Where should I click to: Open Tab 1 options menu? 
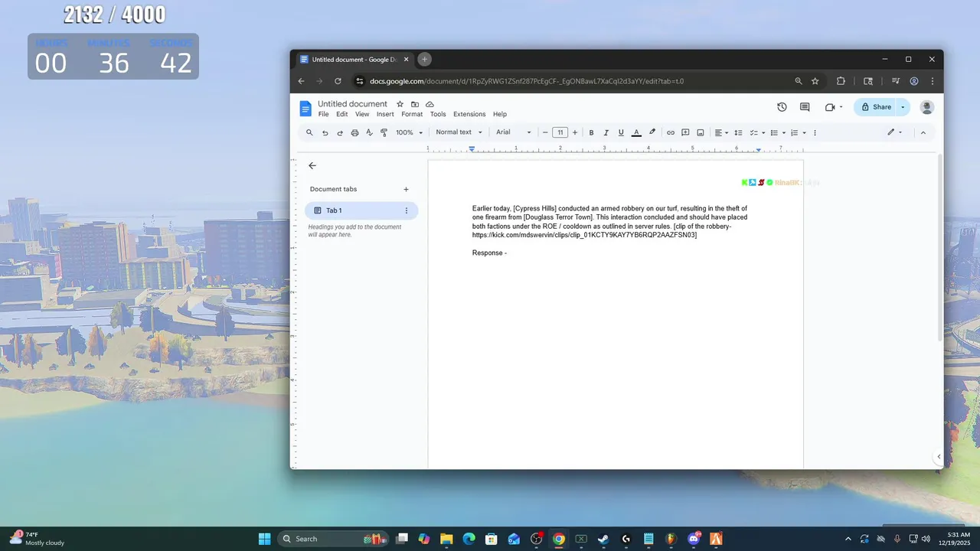(x=407, y=210)
